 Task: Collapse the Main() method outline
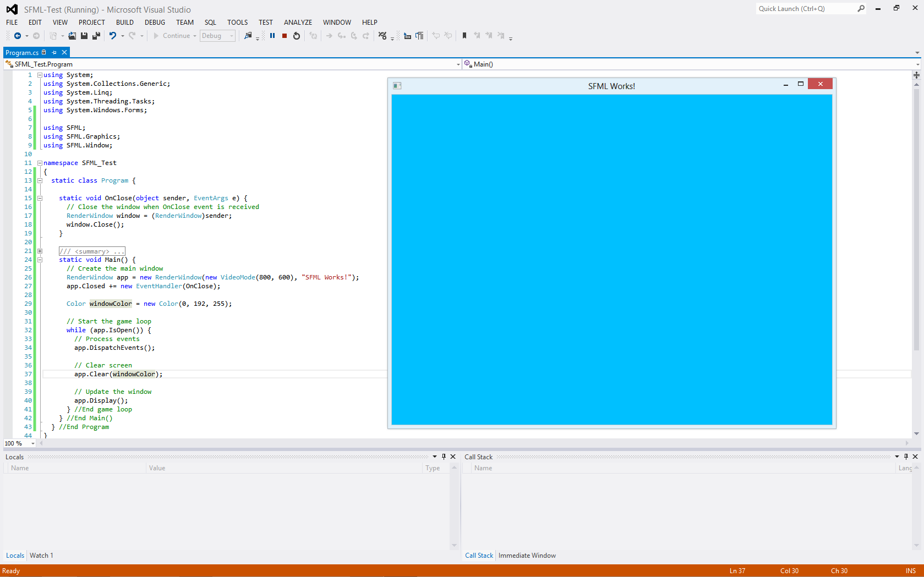click(40, 260)
